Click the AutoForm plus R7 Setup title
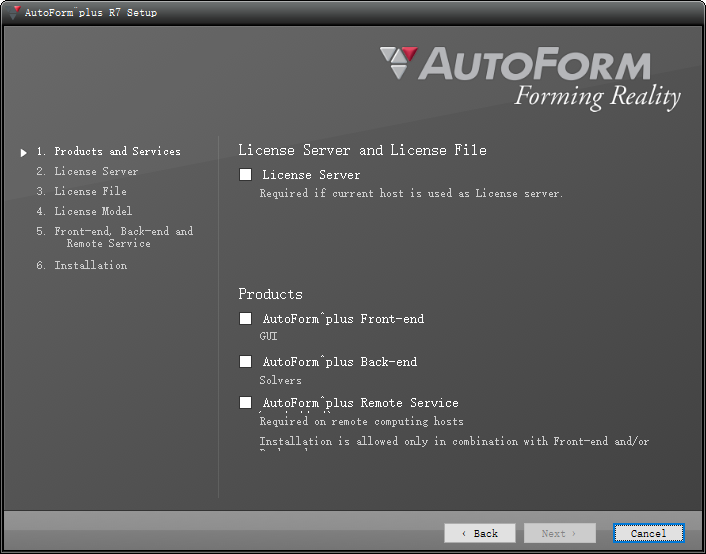 [x=91, y=13]
